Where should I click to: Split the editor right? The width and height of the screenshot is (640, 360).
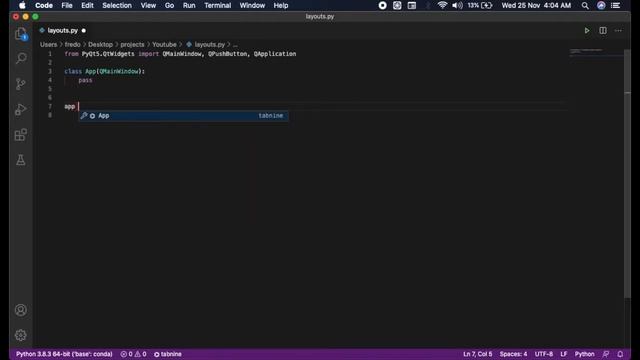pos(603,31)
